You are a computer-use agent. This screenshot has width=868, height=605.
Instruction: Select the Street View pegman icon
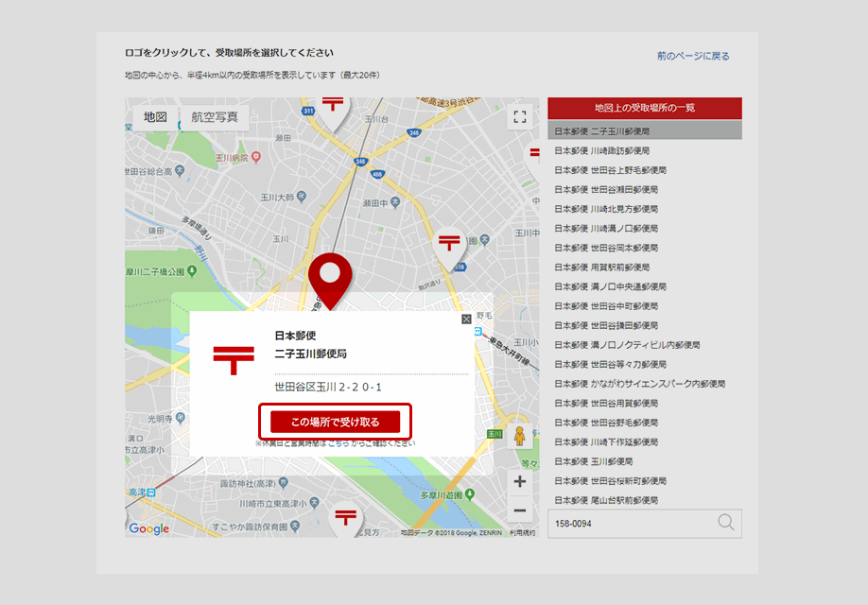click(519, 436)
